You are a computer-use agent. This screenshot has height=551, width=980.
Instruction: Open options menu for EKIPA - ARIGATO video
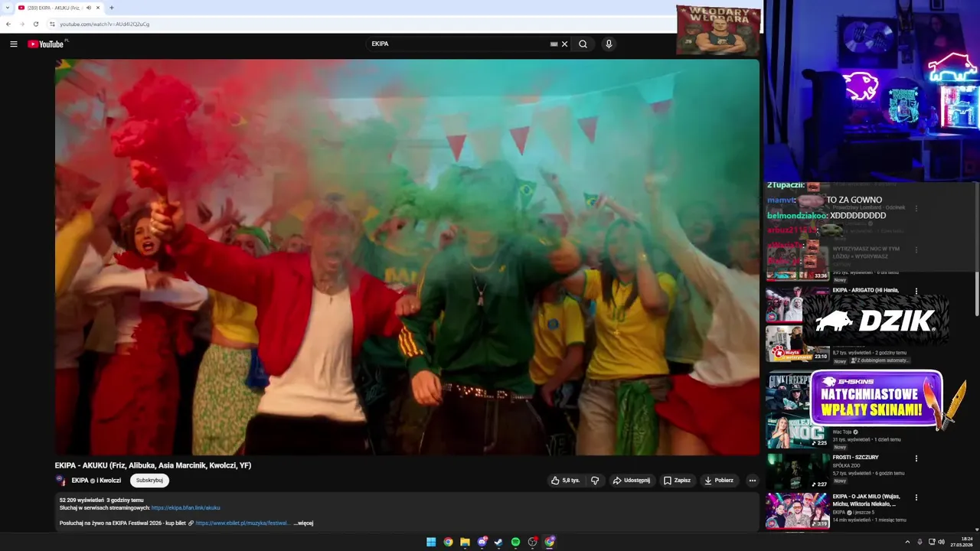916,292
